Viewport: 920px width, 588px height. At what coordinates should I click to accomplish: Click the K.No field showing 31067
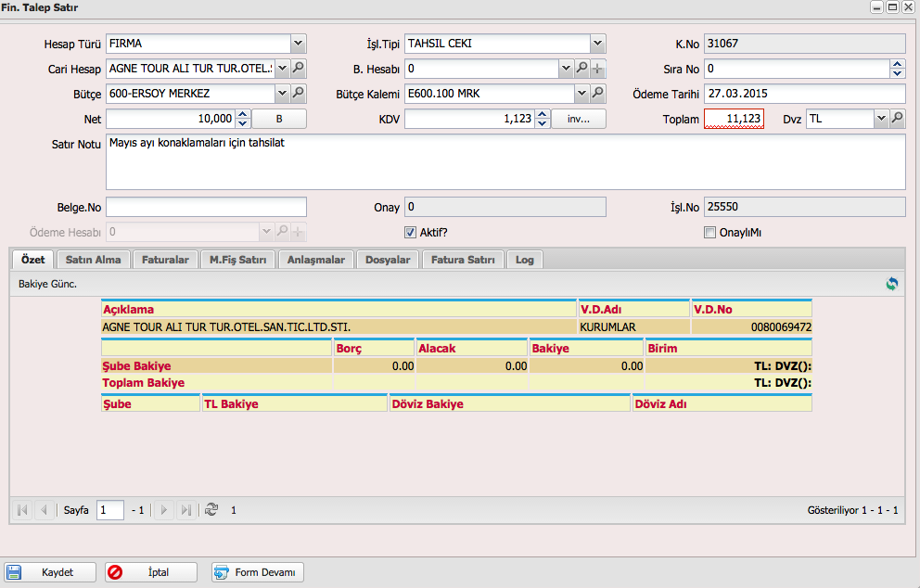click(804, 44)
